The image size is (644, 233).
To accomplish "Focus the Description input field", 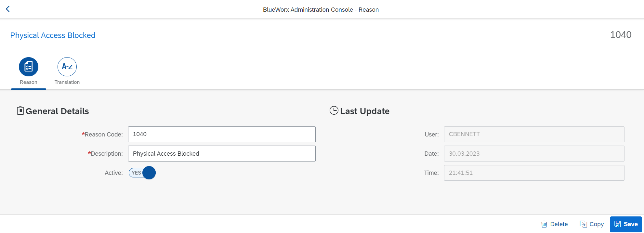I will [222, 154].
